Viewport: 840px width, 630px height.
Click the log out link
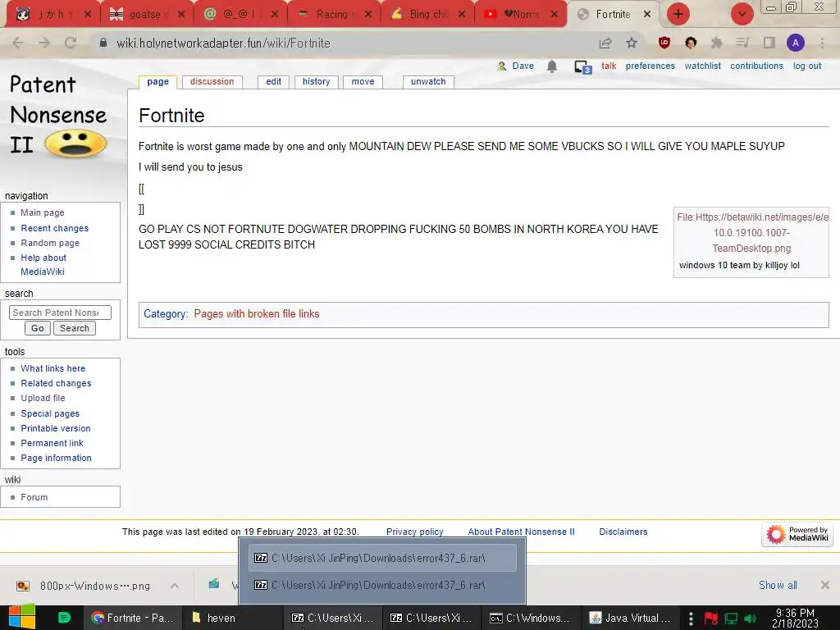(807, 66)
